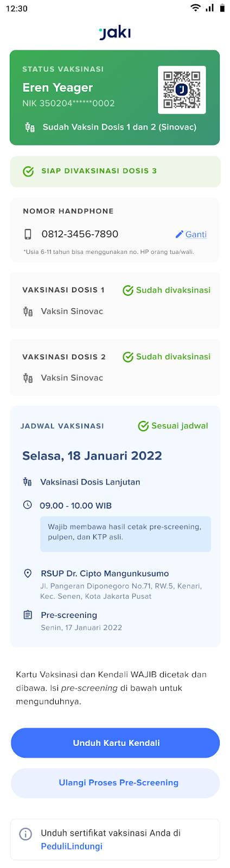Screen dimensions: 230x868
Task: Tap Dosis 2 Sudah divaksinasi check mark
Action: pos(128,357)
